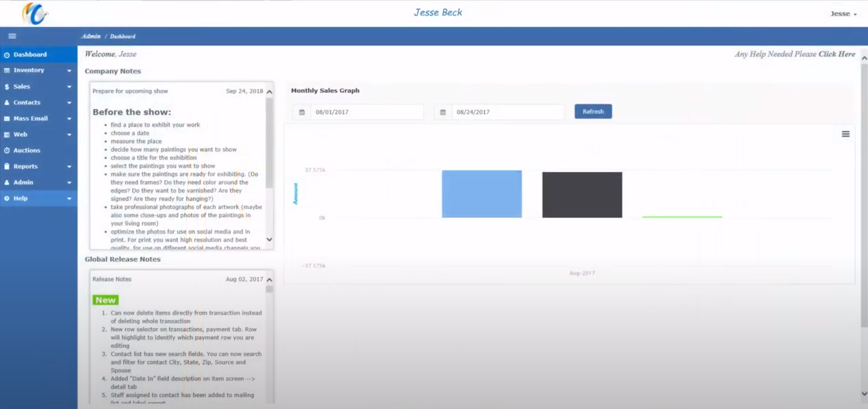Click the Company Notes scrollbar thumb

pos(270,142)
